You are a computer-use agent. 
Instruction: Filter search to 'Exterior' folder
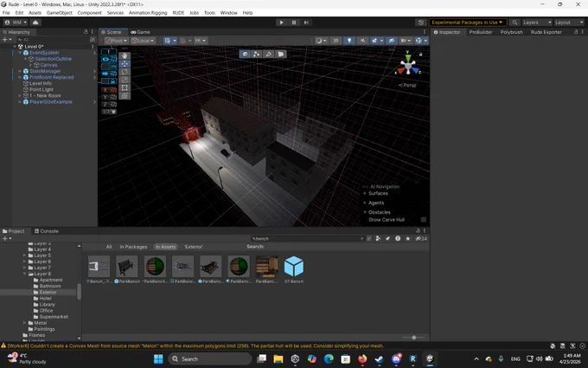pyautogui.click(x=194, y=247)
